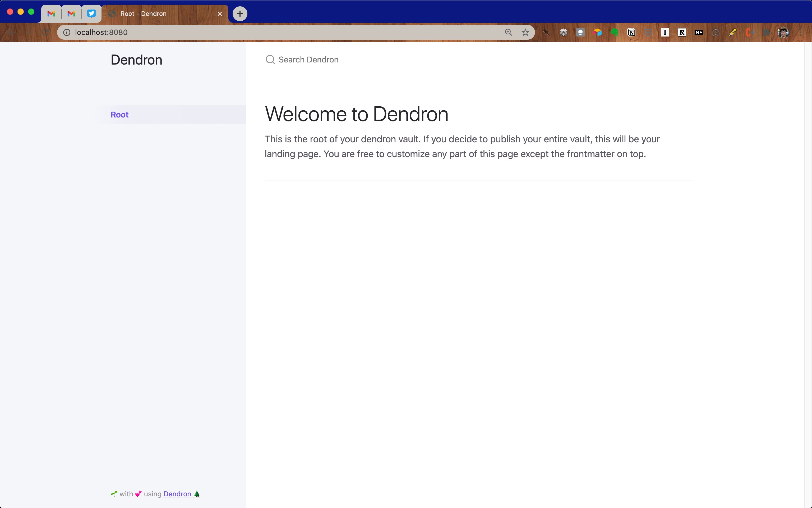Open the gear extension icon
This screenshot has height=508, width=812.
[564, 32]
